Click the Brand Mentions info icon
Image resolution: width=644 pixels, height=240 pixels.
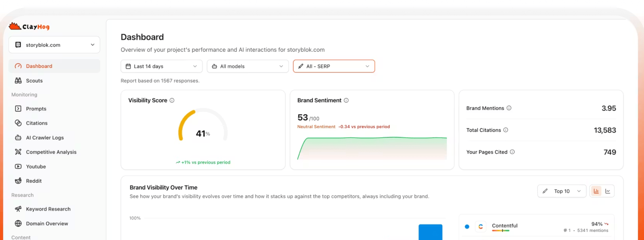[x=509, y=108]
